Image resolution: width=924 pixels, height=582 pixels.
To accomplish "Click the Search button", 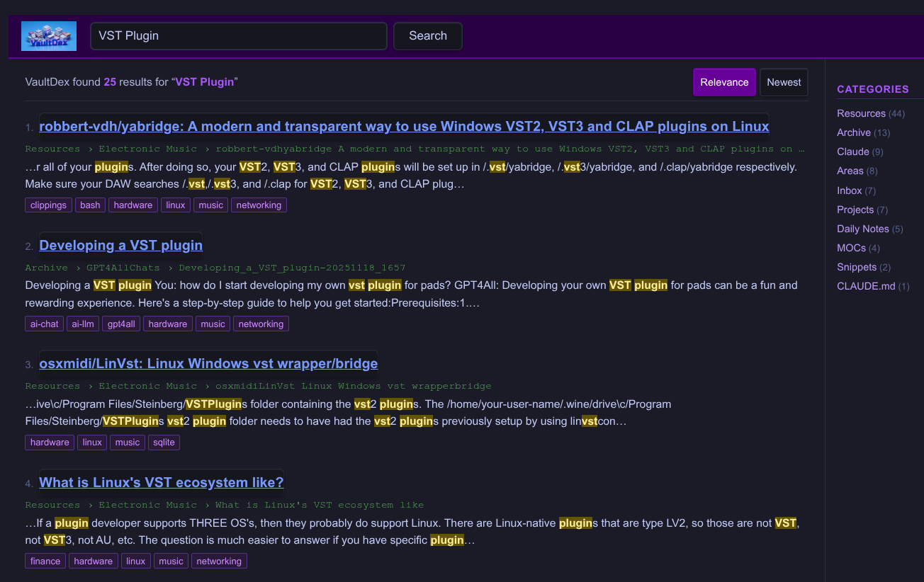I will [x=428, y=36].
